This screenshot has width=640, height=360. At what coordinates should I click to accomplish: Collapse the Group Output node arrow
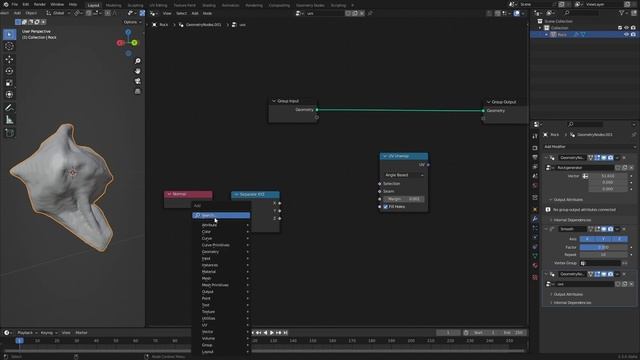[488, 102]
